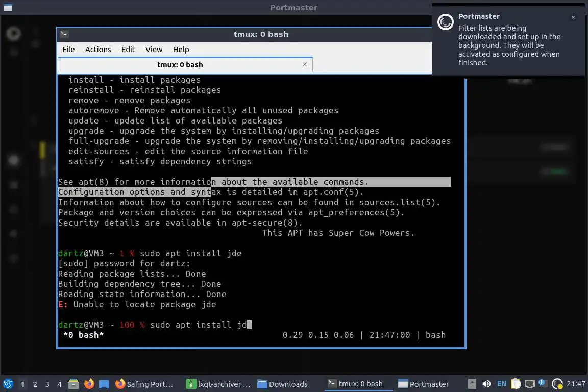
Task: Click the 'full-upgrade' help line
Action: [x=259, y=141]
